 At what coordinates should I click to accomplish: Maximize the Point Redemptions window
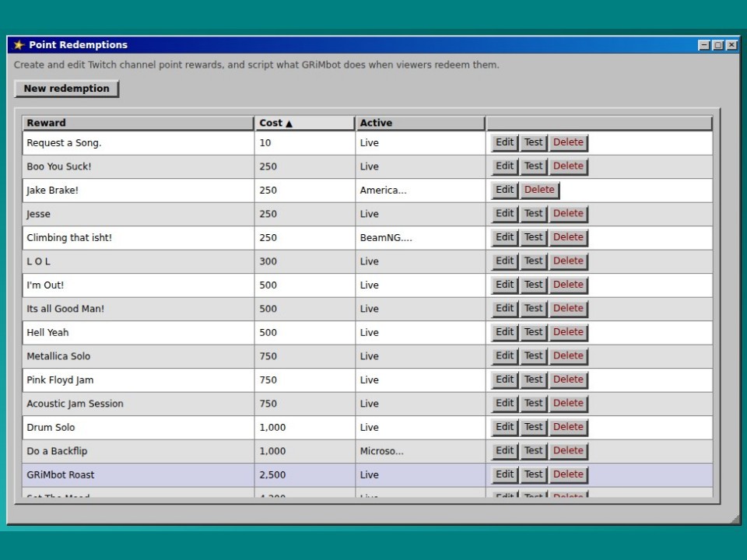718,45
